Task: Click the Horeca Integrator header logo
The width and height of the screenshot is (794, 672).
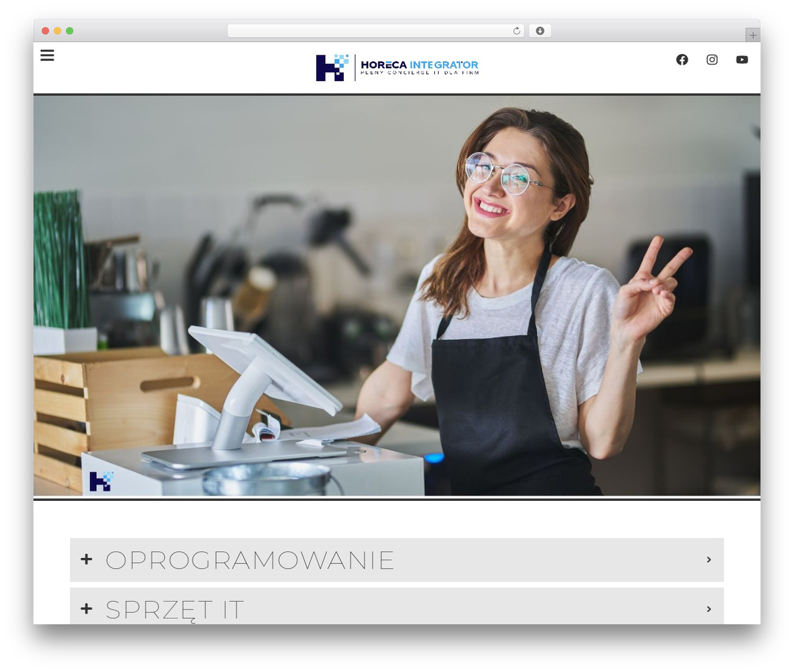Action: click(397, 67)
